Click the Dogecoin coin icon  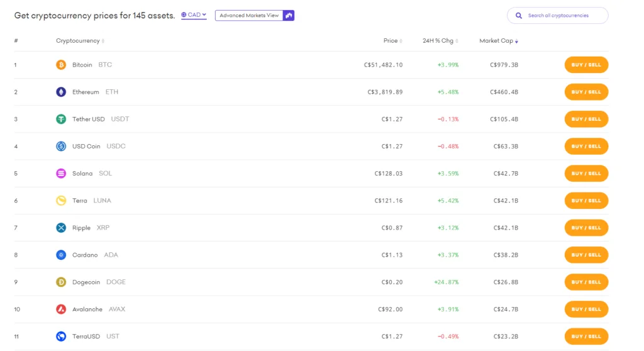click(61, 282)
